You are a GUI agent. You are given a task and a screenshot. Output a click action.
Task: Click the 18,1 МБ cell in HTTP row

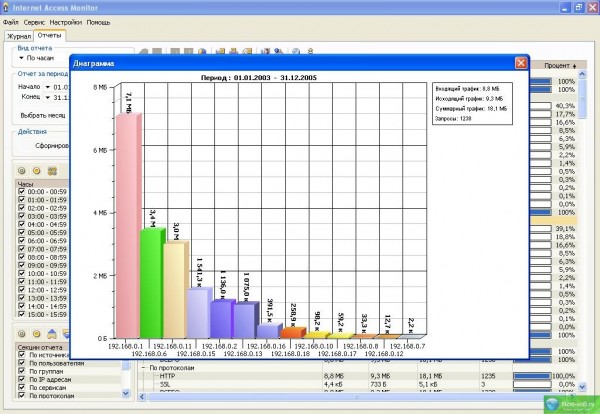click(x=430, y=376)
